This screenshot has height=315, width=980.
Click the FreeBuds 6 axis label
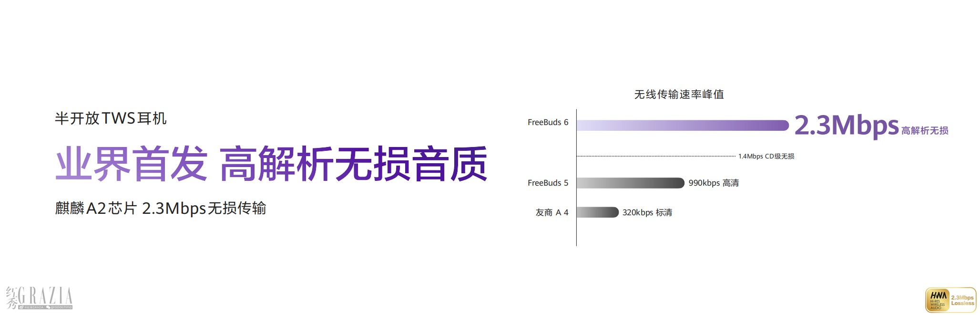[x=548, y=122]
